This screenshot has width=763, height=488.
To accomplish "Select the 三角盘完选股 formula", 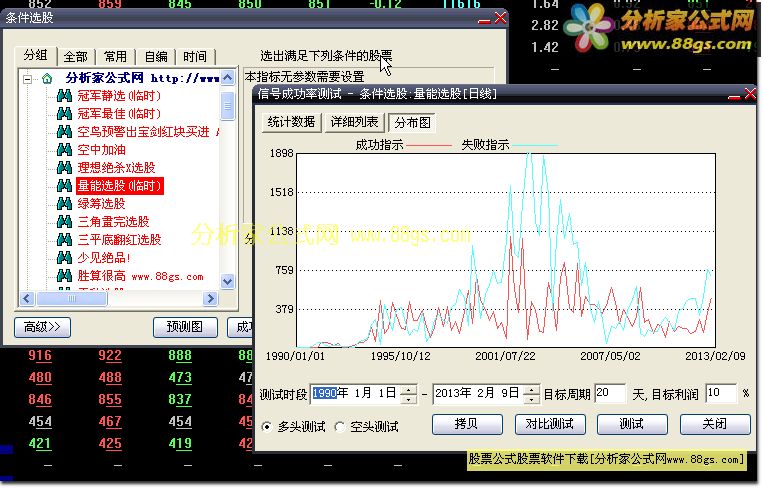I will [113, 221].
